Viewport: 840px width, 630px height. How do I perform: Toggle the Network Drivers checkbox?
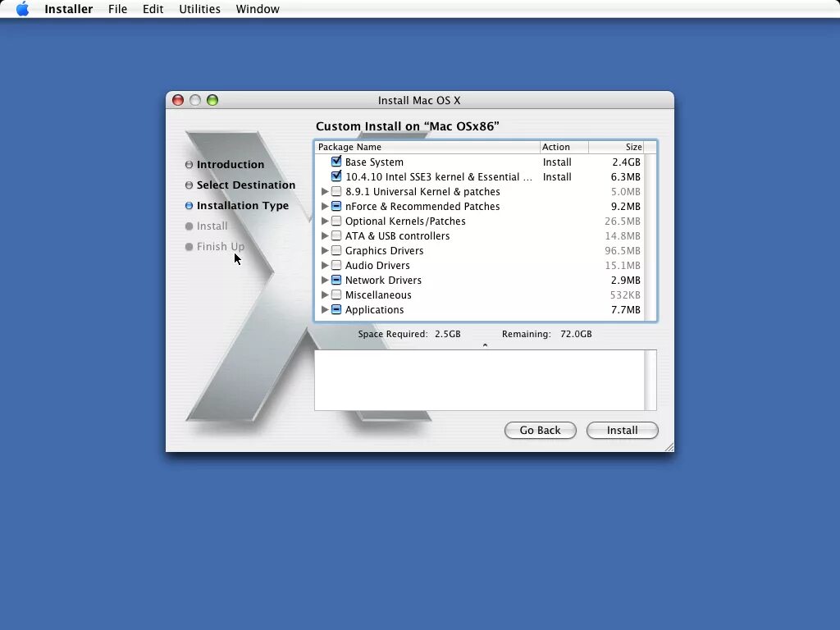point(336,280)
